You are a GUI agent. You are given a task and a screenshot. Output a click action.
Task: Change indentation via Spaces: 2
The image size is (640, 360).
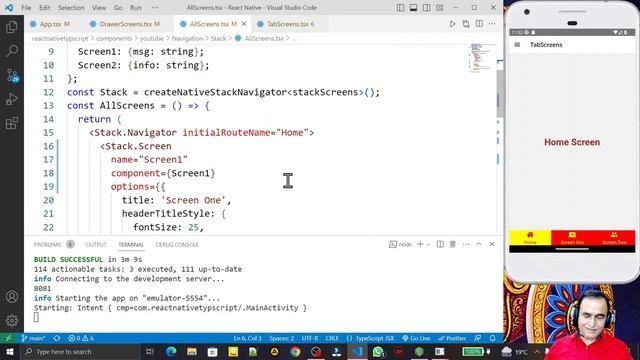click(x=282, y=338)
